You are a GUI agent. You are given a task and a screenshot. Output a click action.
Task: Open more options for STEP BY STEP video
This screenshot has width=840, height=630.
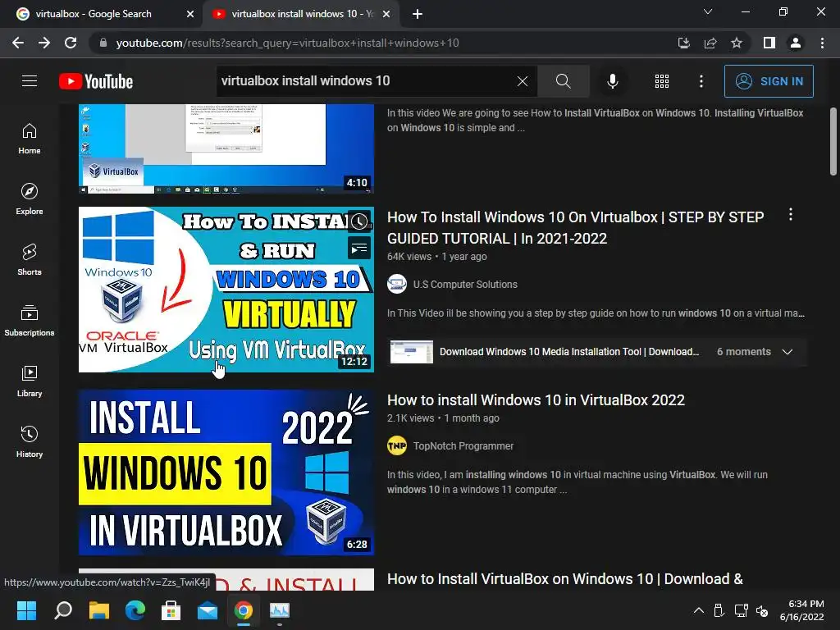click(x=790, y=215)
